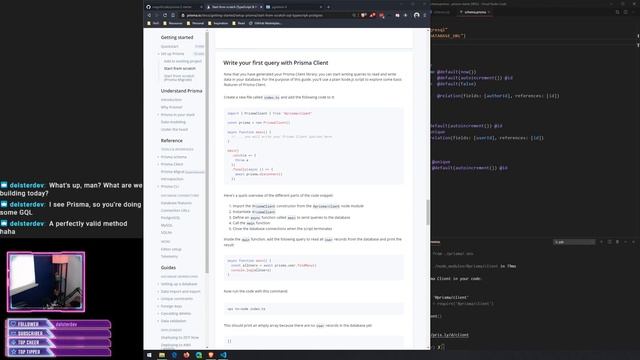
Task: Open 'Data modeling' sidebar link
Action: pos(173,122)
